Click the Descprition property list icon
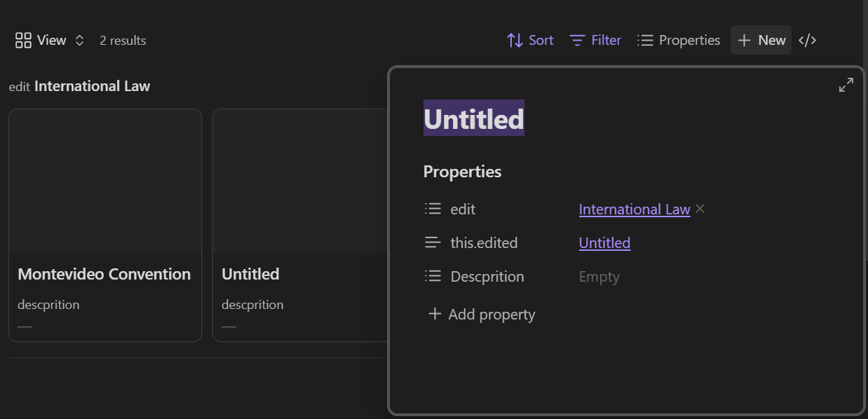 [x=433, y=276]
